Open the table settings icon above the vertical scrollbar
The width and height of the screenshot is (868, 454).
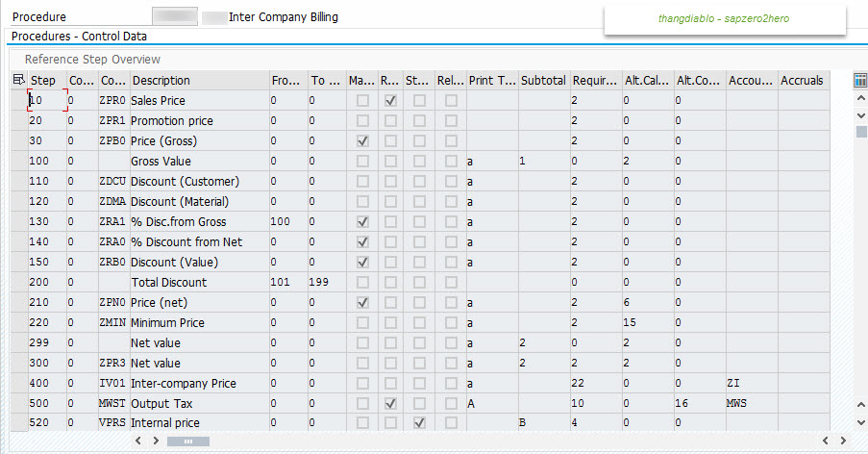coord(860,81)
